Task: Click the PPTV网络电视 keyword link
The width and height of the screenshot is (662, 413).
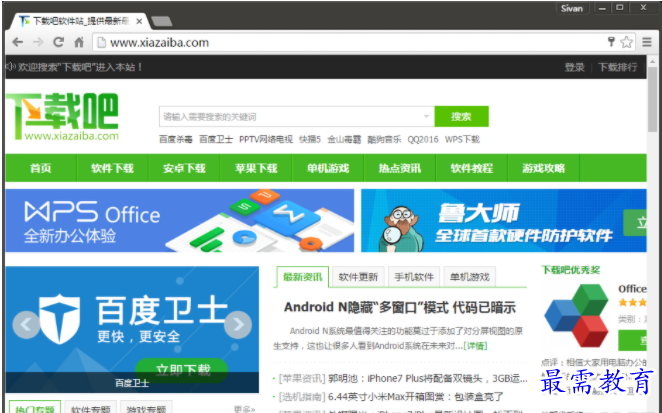Action: coord(266,139)
